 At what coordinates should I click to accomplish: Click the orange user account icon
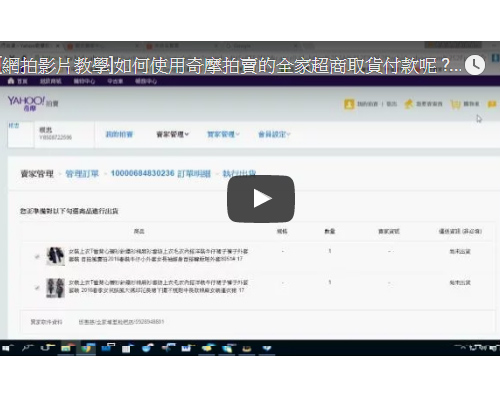[x=349, y=104]
